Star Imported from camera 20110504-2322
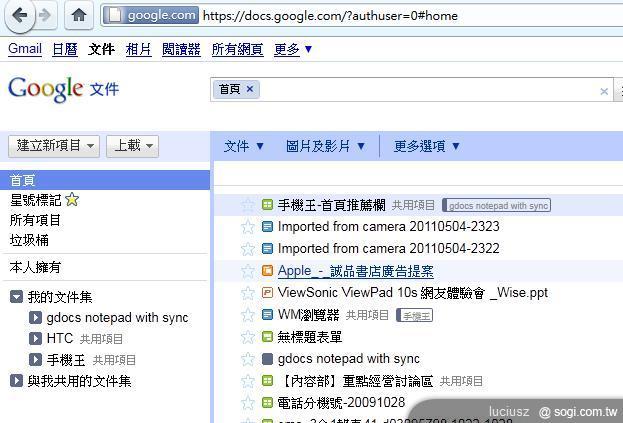The image size is (623, 423). (x=248, y=249)
